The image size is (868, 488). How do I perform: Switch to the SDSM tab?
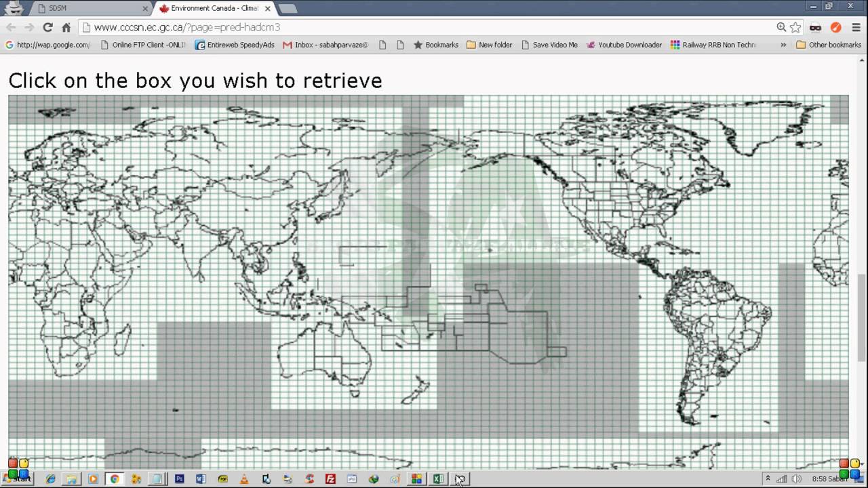click(92, 9)
